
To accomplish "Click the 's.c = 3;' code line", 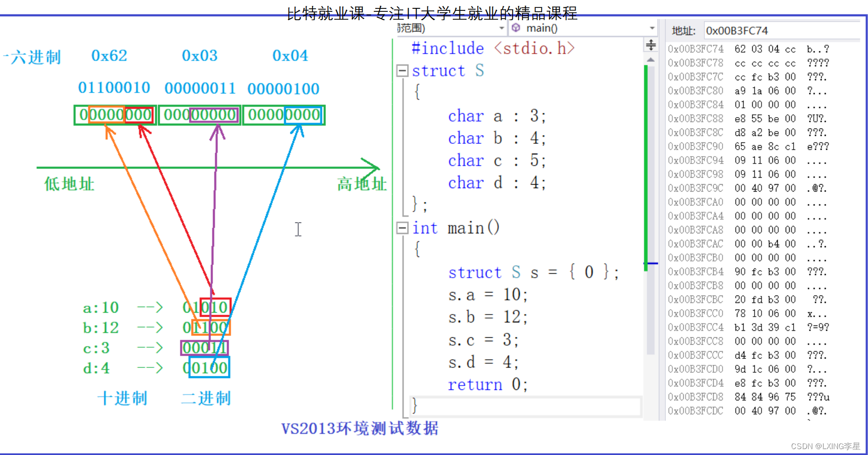I will [483, 340].
